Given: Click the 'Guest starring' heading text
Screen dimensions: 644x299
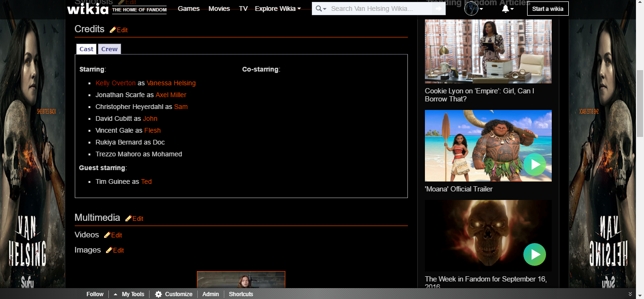Looking at the screenshot, I should 102,168.
